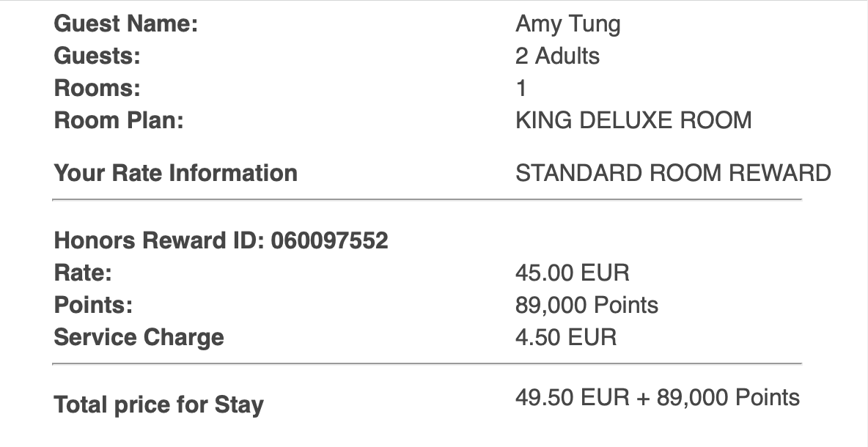The width and height of the screenshot is (868, 447).
Task: Select the 45.00 EUR rate amount
Action: coord(572,273)
